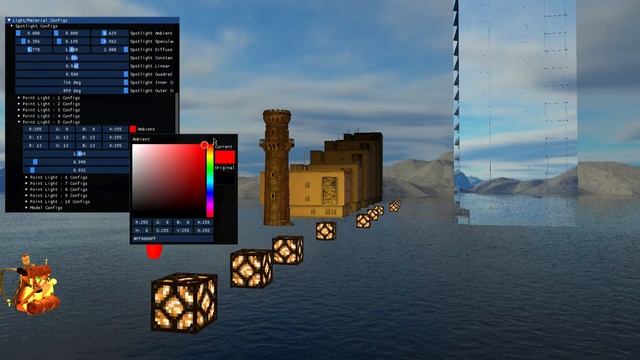Click the H:0 hue field in color picker
Screen dimensions: 640x360
(141, 231)
